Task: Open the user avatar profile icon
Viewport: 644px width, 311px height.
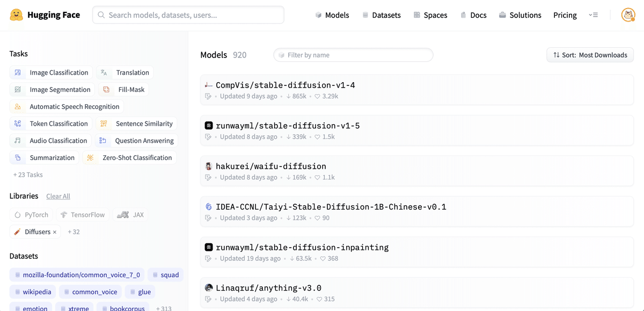Action: pos(628,15)
